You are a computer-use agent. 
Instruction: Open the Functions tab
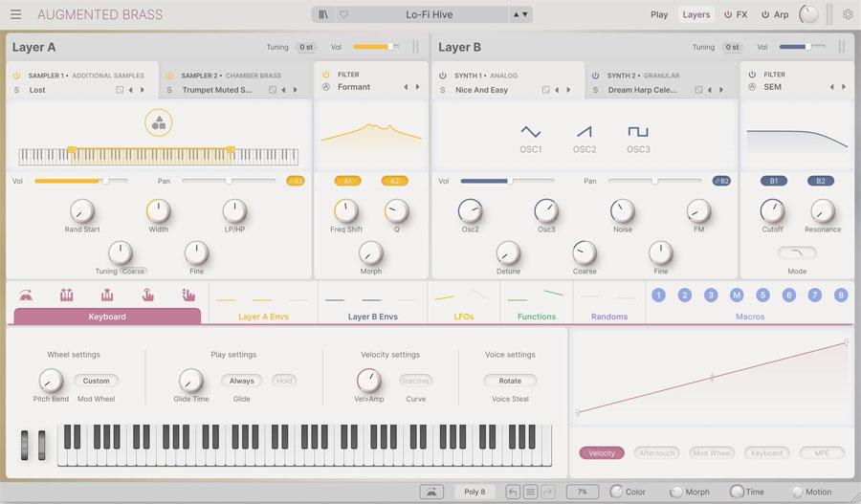coord(537,317)
